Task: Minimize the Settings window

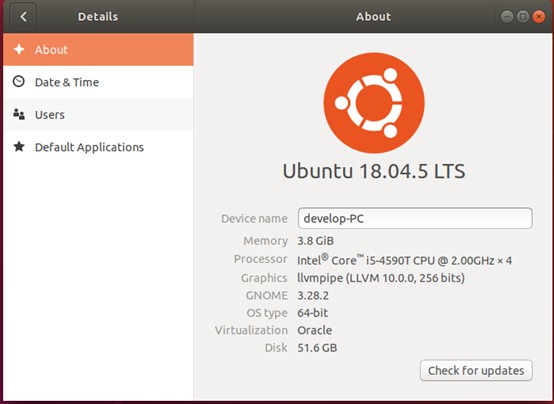Action: click(x=507, y=17)
